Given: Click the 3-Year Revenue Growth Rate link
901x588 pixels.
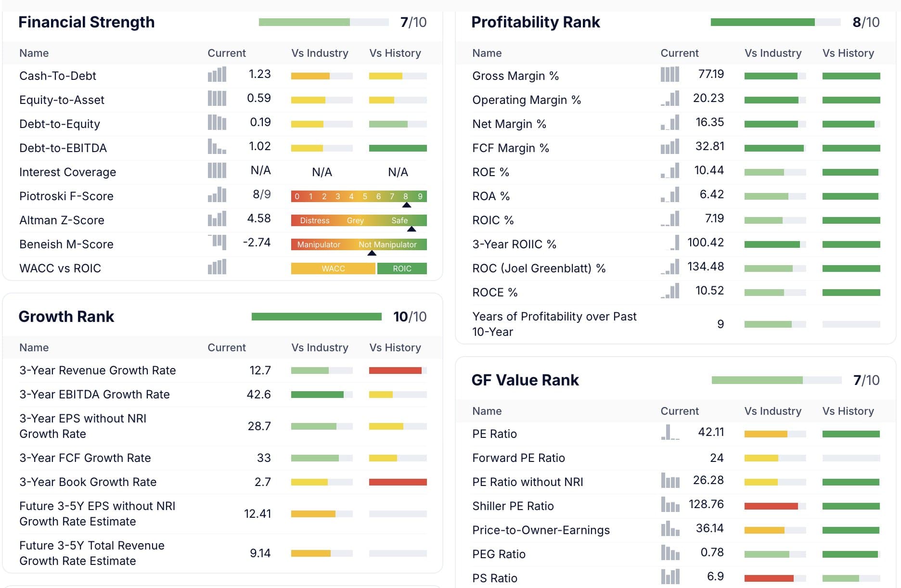Looking at the screenshot, I should (97, 371).
